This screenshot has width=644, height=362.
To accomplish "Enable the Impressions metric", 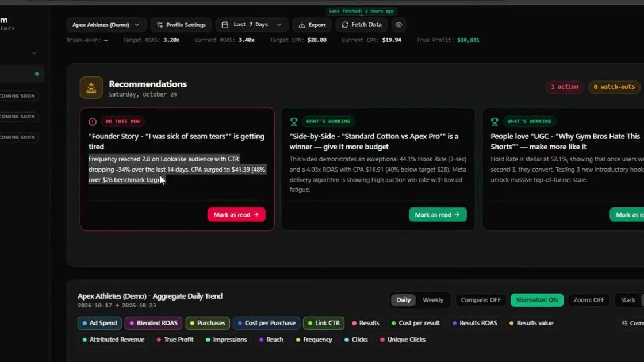I will pos(226,340).
